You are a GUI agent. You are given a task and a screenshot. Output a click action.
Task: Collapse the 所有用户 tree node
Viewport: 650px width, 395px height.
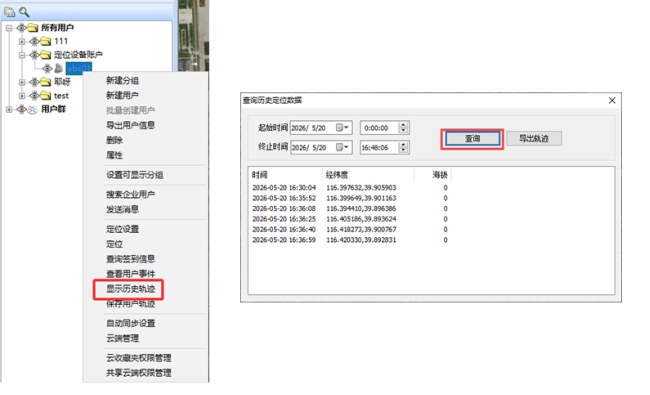point(9,28)
